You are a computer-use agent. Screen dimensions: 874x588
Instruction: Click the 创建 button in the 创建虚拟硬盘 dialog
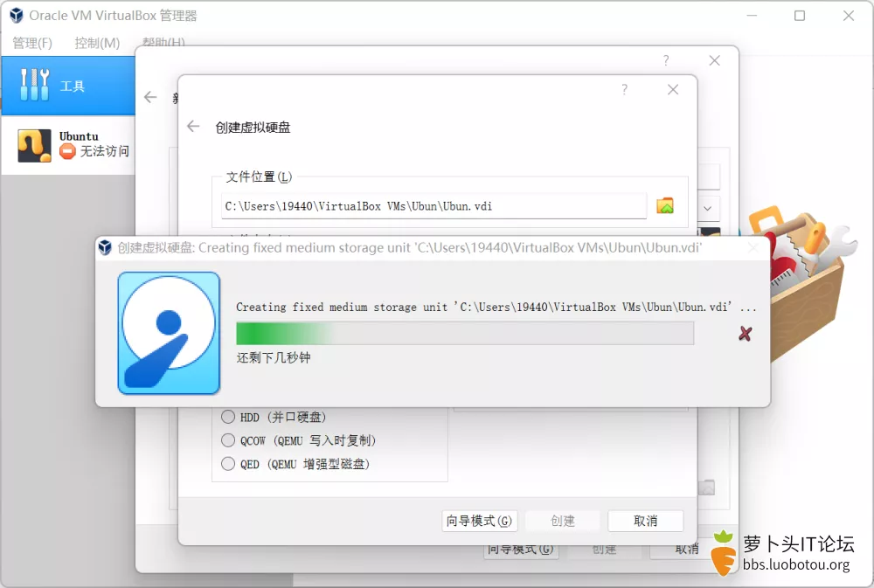click(x=562, y=521)
